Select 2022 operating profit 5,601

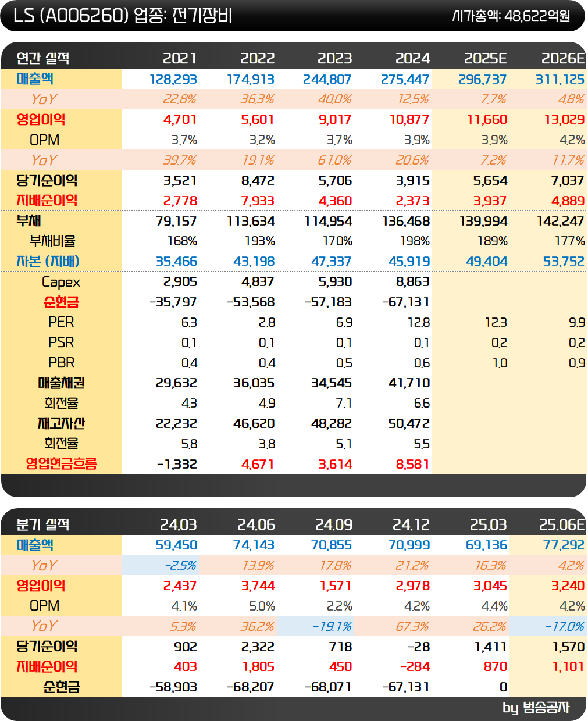tap(258, 120)
